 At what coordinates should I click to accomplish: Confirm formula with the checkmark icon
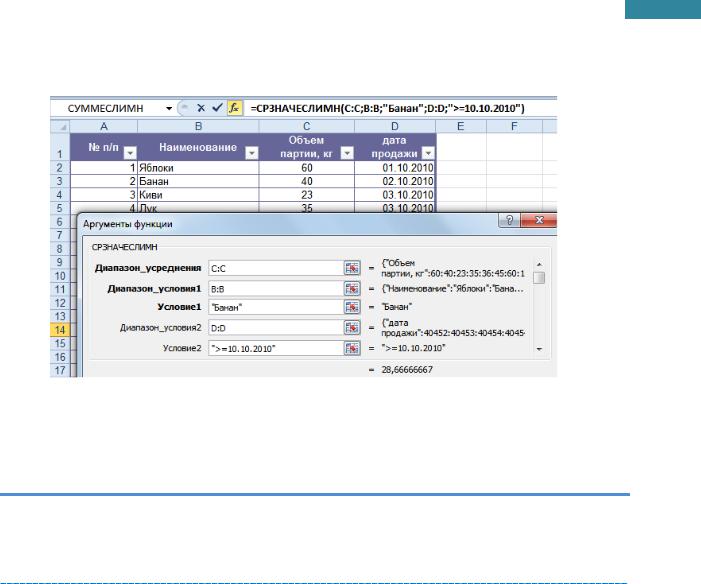coord(217,108)
